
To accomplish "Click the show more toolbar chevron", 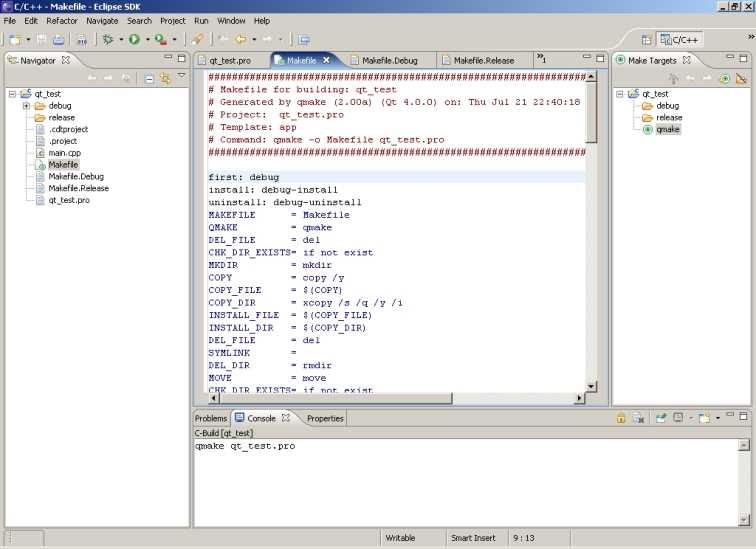I will click(x=751, y=36).
